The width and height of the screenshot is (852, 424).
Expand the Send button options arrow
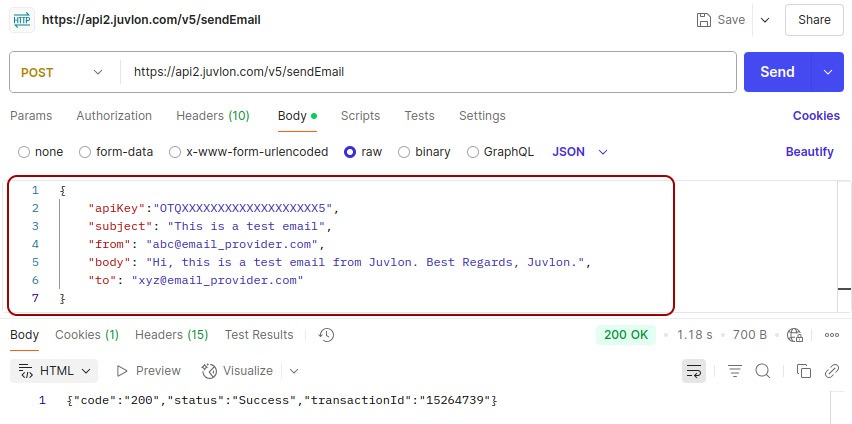pyautogui.click(x=828, y=72)
